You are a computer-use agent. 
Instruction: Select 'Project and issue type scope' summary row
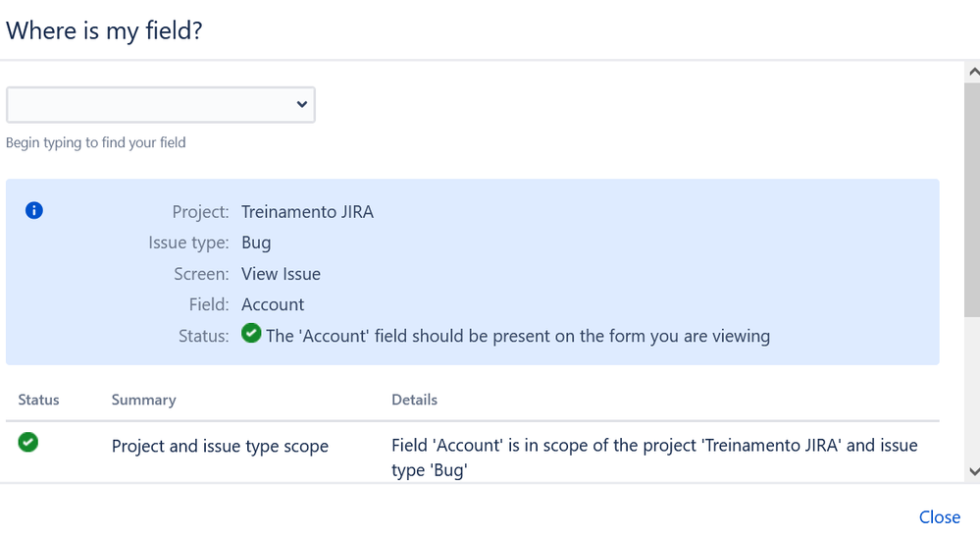pos(220,447)
